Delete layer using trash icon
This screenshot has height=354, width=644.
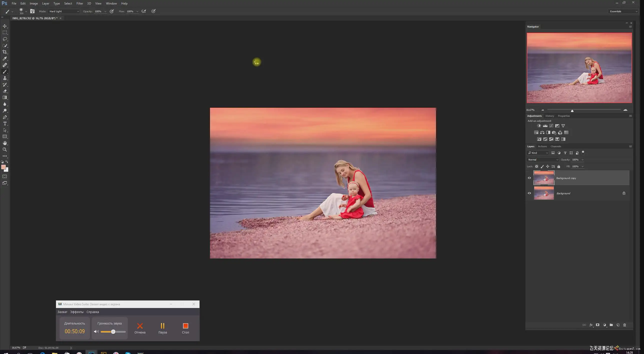624,325
